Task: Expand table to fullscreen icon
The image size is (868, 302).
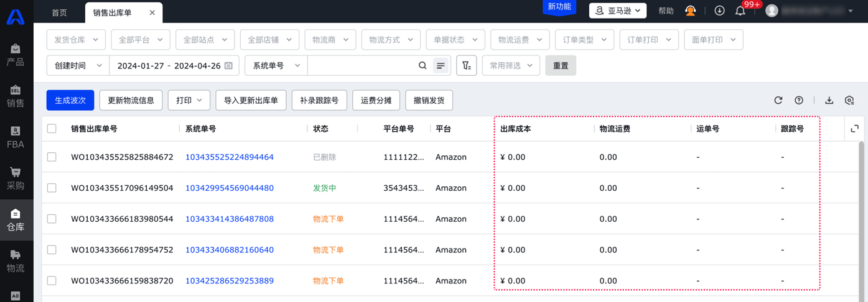Action: [854, 129]
